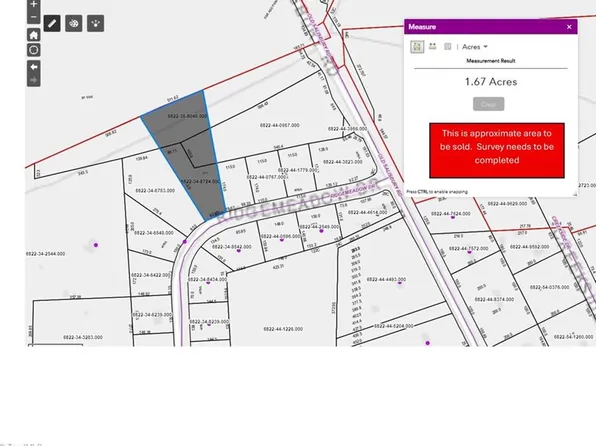Open the palette draw tool
The height and width of the screenshot is (446, 596).
(x=74, y=24)
